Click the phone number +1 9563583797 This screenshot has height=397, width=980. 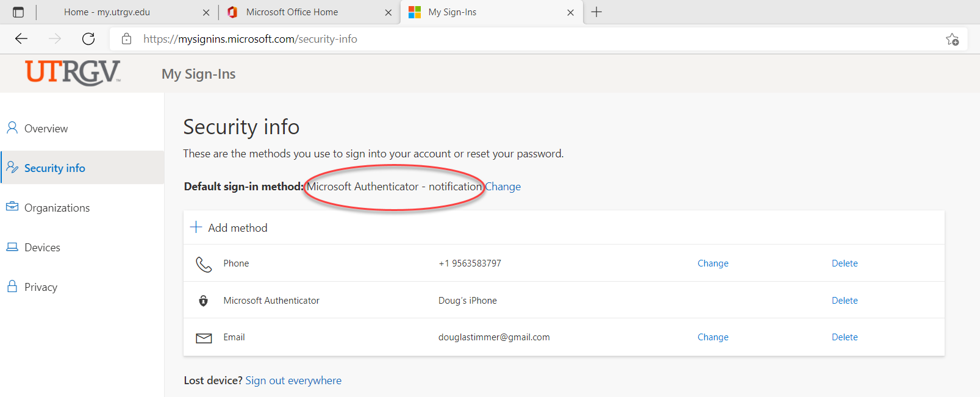coord(470,263)
